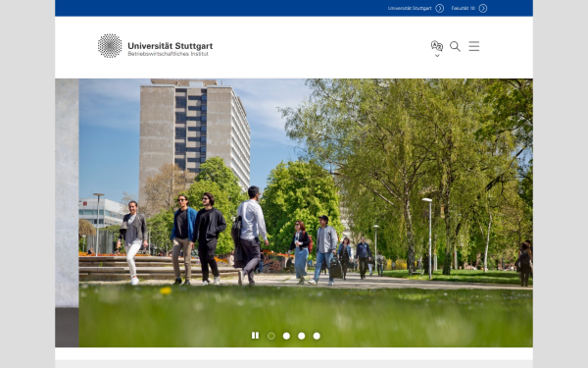Image resolution: width=588 pixels, height=368 pixels.
Task: Click the arrow icon beside Universität Stuttgart
Action: (x=439, y=8)
